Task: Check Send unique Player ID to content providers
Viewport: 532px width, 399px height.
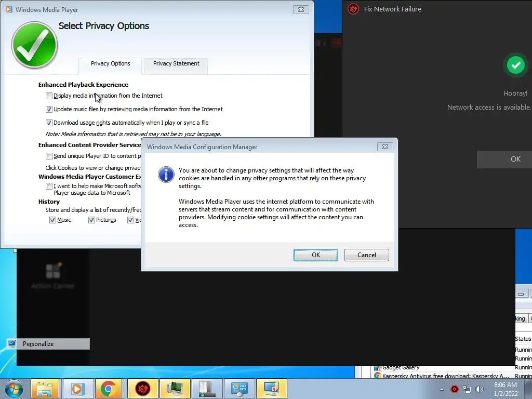Action: pos(49,156)
